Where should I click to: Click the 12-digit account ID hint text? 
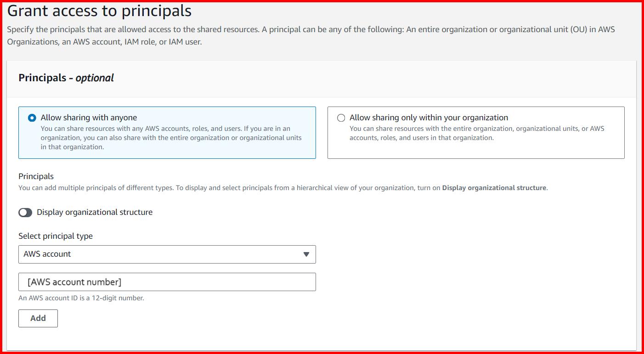[81, 298]
